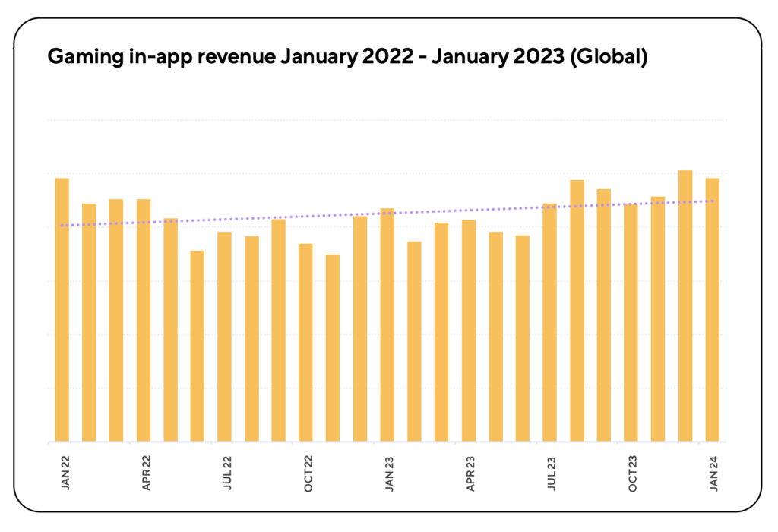Select the bar above JUL 22

click(225, 338)
